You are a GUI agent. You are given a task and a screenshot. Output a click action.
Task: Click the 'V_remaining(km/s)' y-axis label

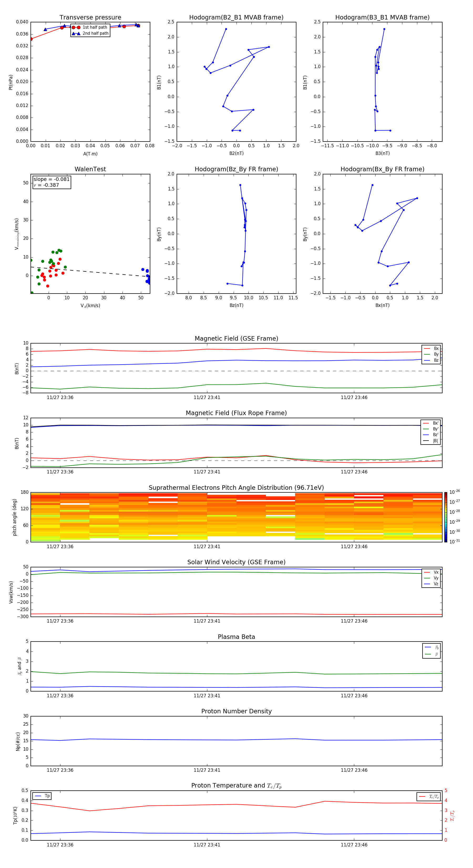(x=17, y=234)
